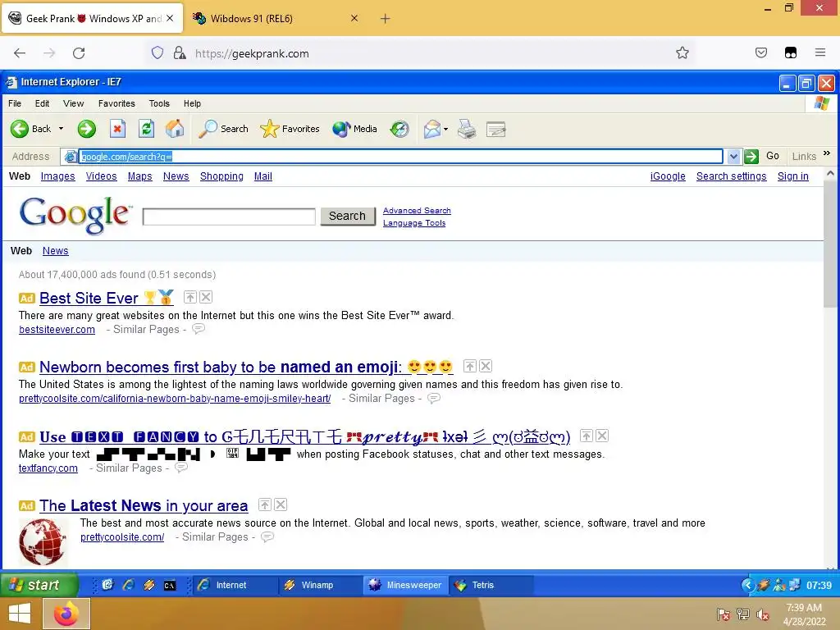Viewport: 840px width, 630px height.
Task: Click the Google Images link
Action: (x=58, y=176)
